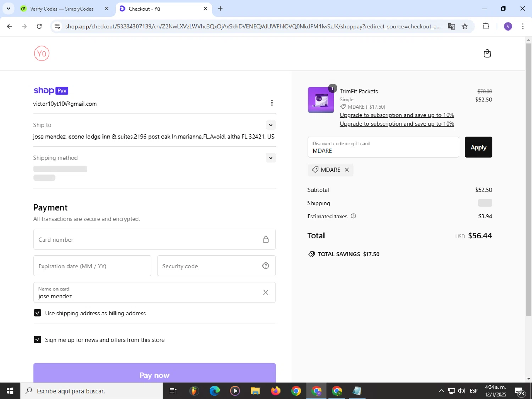Click the ESP language indicator

click(x=473, y=391)
